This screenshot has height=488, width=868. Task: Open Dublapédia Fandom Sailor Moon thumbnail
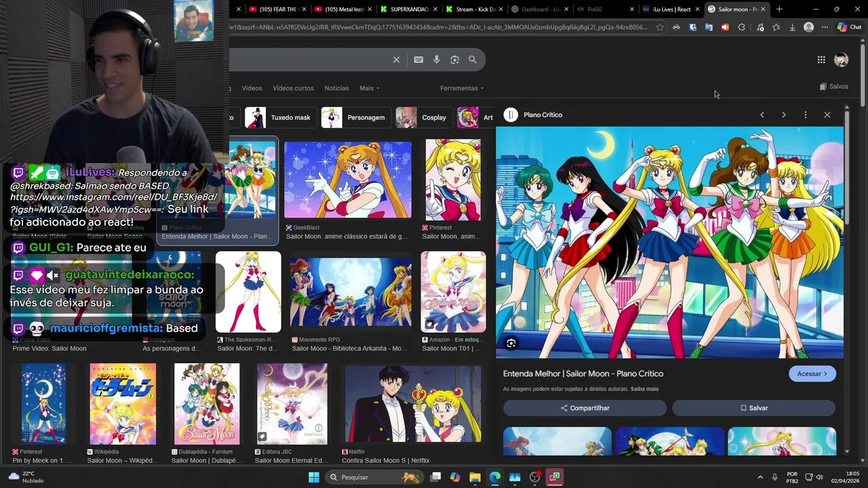tap(207, 404)
